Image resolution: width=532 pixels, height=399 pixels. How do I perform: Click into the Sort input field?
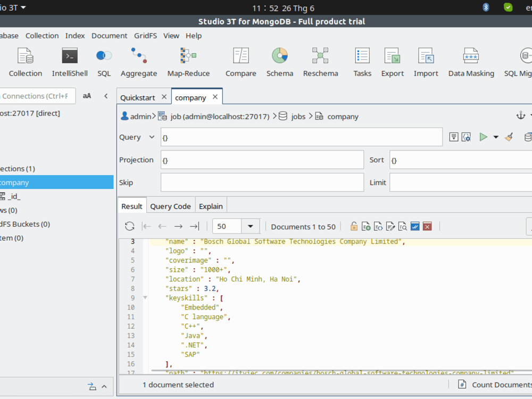pyautogui.click(x=461, y=160)
